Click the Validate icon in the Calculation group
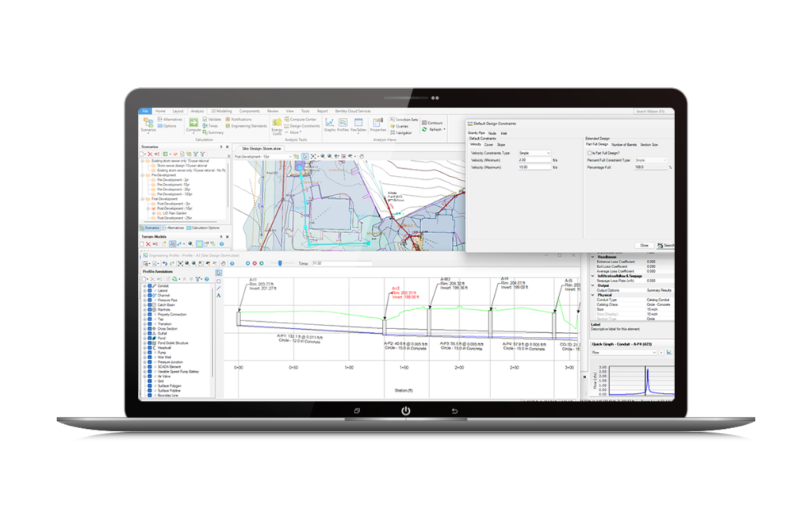This screenshot has width=812, height=528. (206, 118)
